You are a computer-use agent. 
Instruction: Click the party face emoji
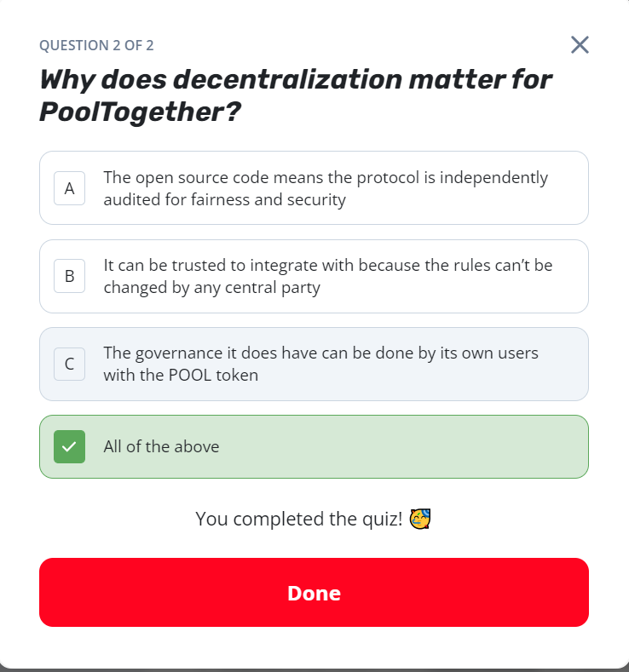tap(419, 518)
